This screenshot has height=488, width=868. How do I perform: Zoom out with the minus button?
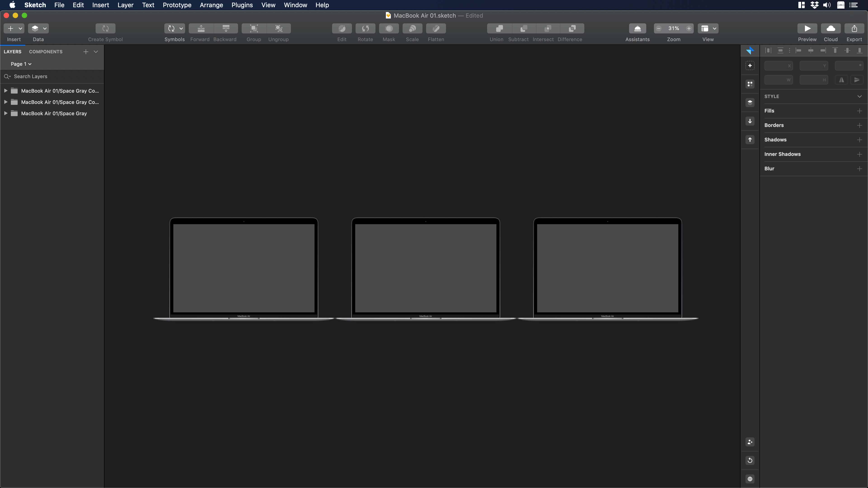(x=659, y=29)
